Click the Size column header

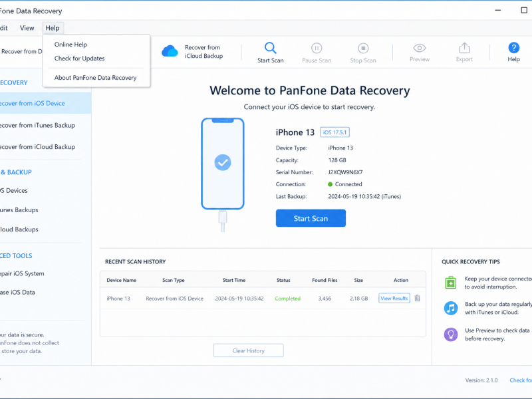tap(358, 280)
